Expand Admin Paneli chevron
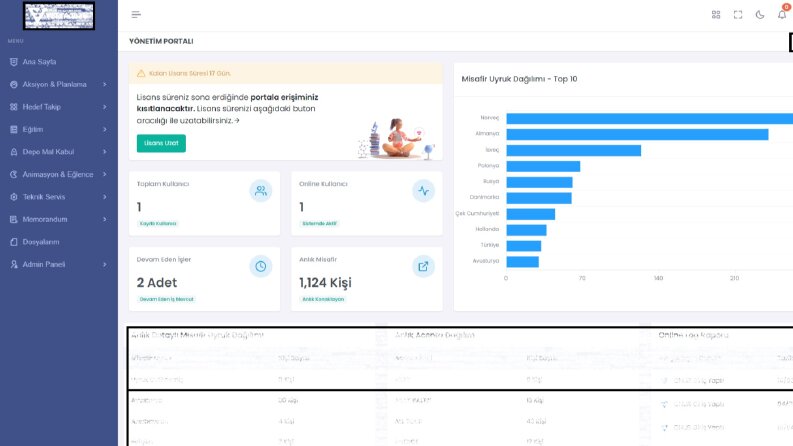 [x=105, y=264]
